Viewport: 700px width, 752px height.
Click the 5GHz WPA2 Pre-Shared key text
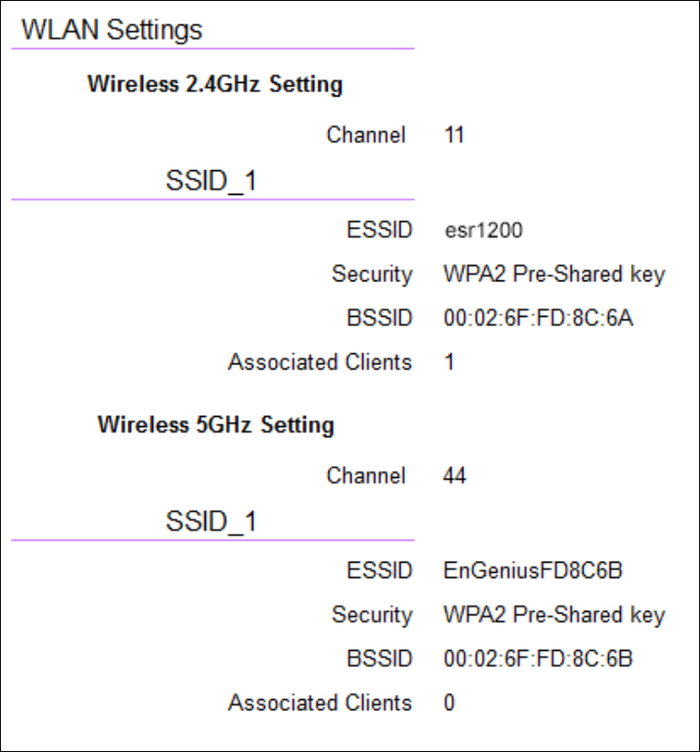(554, 615)
